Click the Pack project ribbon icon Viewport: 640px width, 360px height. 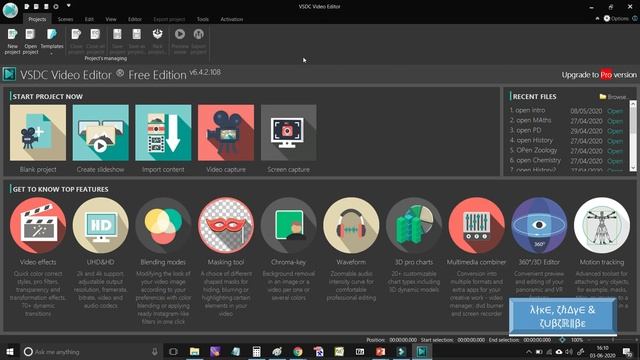tap(158, 40)
